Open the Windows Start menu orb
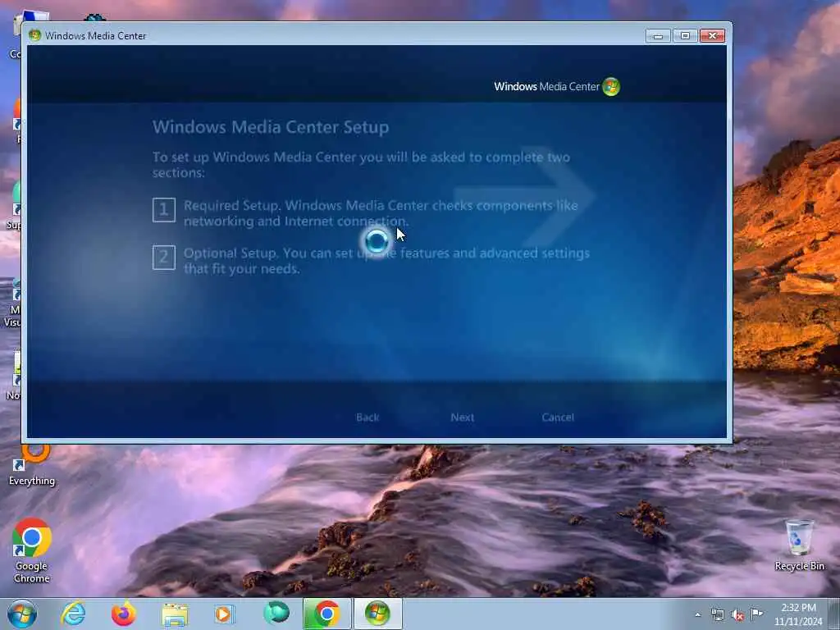 (22, 614)
